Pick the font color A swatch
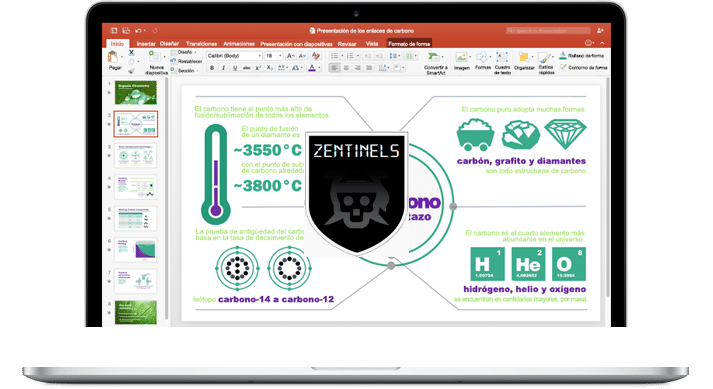 312,68
